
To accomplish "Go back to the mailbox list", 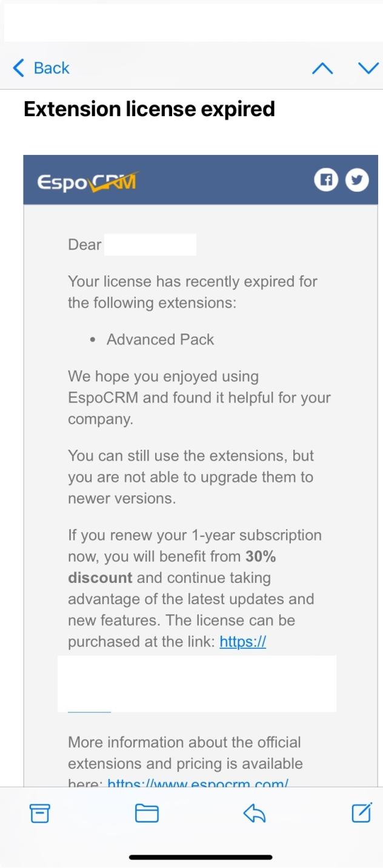I will tap(41, 68).
